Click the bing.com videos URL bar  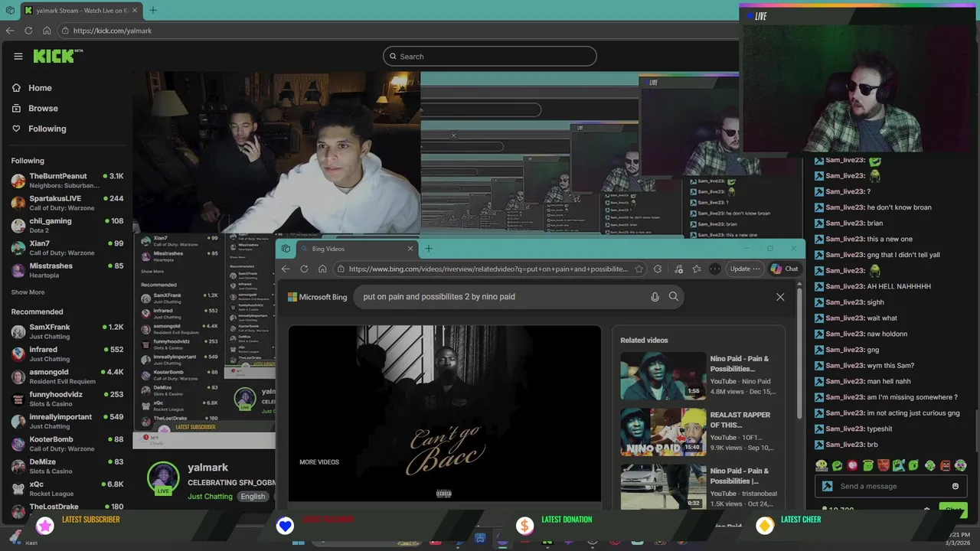(488, 269)
